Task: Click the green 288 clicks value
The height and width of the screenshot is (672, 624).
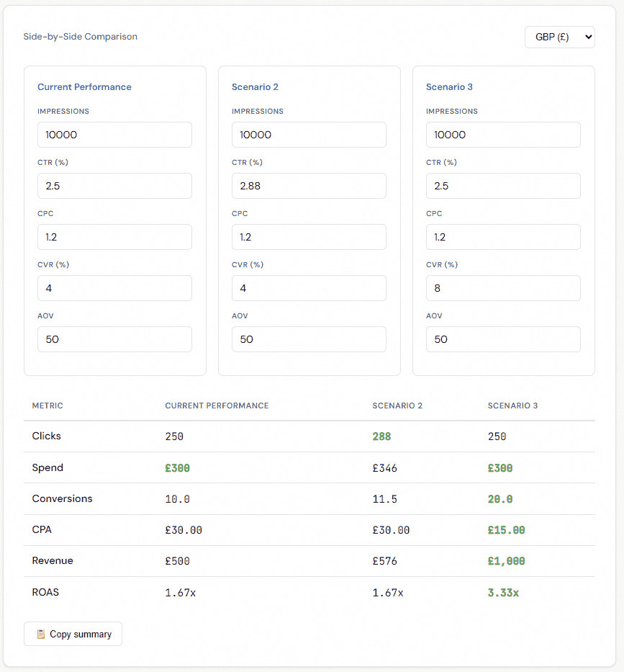Action: click(x=381, y=436)
